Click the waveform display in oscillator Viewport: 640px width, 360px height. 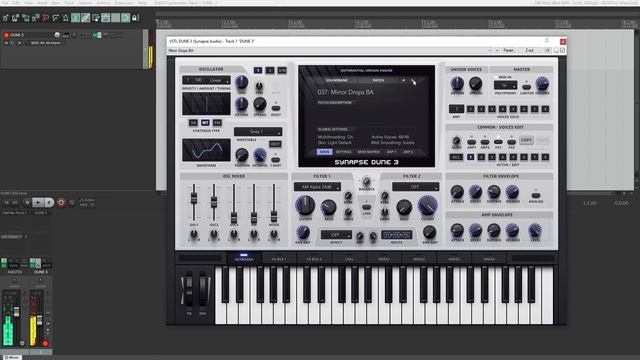click(x=206, y=150)
